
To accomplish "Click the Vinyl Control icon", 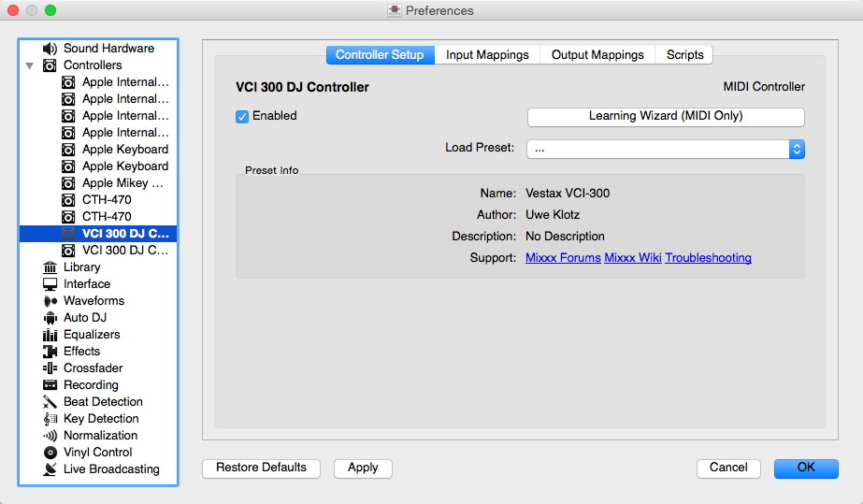I will coord(50,453).
